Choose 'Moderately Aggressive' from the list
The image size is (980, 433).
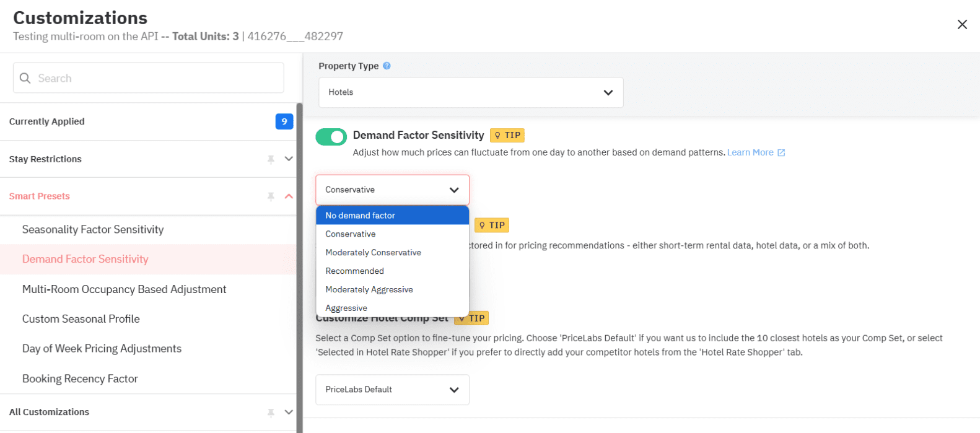369,289
